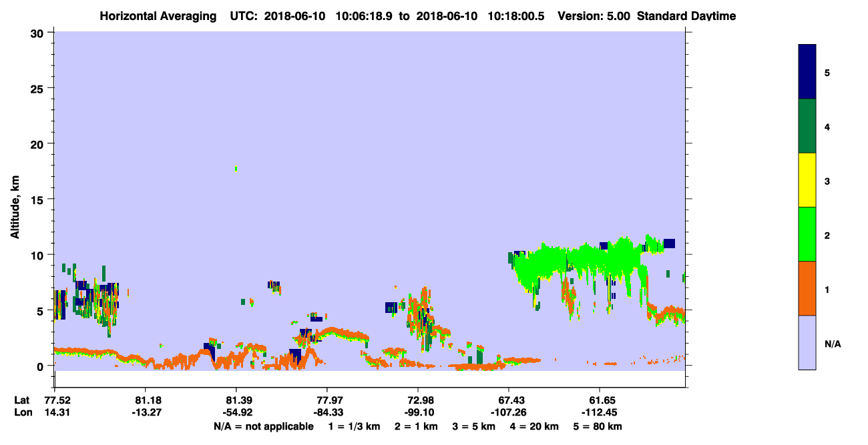Click the bright green colorbar segment labeled 2
Image resolution: width=868 pixels, height=445 pixels.
coord(807,234)
